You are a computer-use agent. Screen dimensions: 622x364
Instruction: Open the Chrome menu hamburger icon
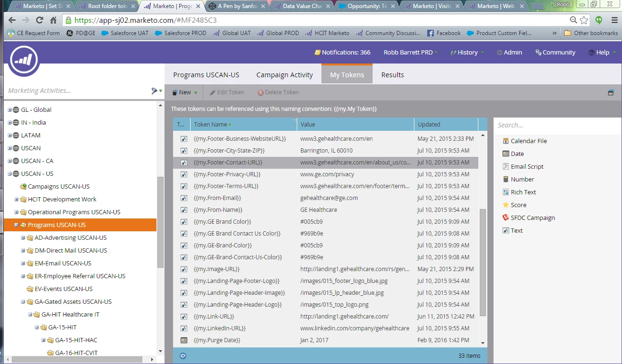(613, 20)
